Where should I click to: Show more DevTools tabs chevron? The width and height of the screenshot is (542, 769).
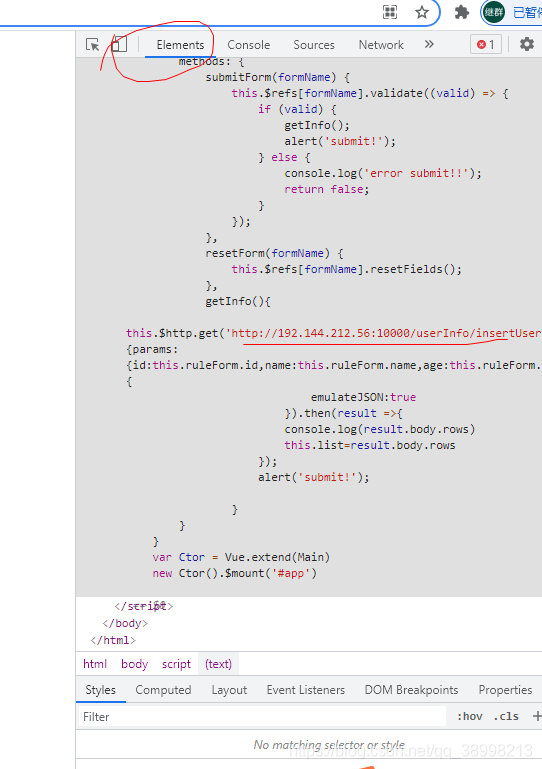[x=429, y=45]
